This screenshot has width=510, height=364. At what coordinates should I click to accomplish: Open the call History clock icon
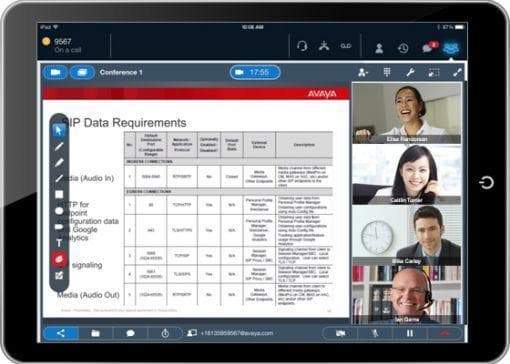(x=403, y=48)
